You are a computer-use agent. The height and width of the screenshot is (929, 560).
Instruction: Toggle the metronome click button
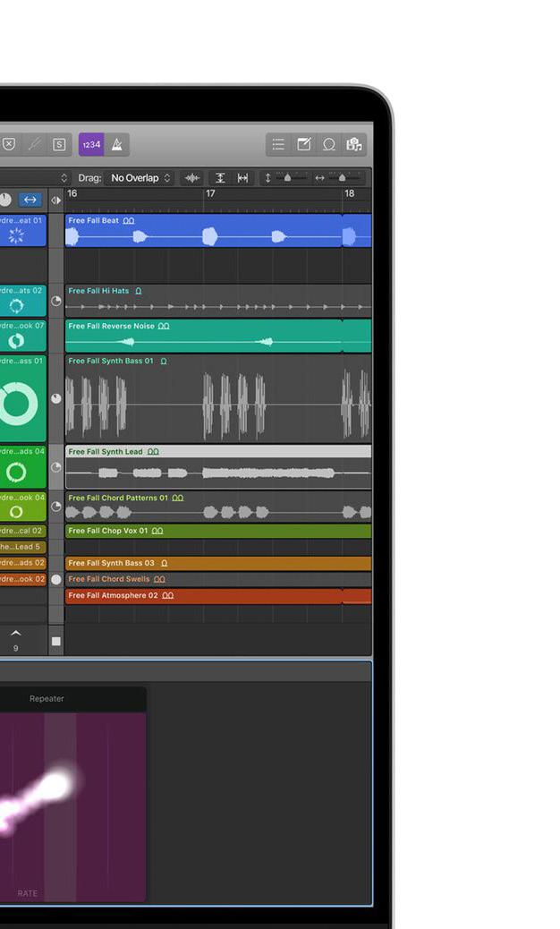pyautogui.click(x=117, y=145)
